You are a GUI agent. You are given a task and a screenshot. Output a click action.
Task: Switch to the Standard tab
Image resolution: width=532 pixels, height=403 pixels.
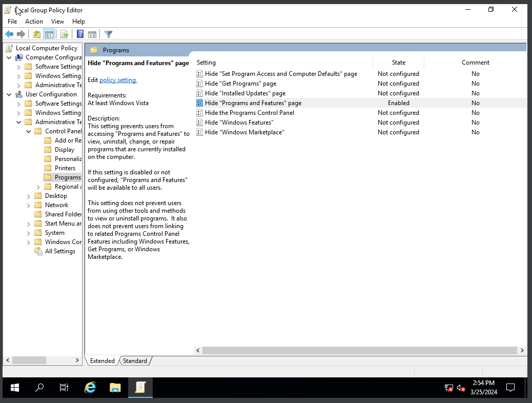point(135,361)
